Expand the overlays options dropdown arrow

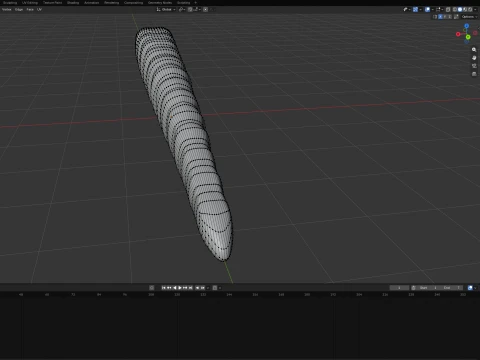(433, 9)
